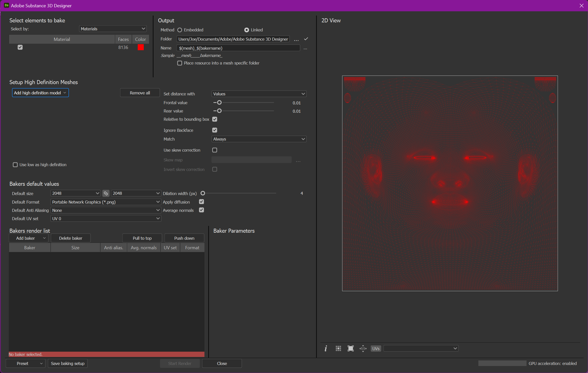Click Save baking setup button

click(67, 363)
